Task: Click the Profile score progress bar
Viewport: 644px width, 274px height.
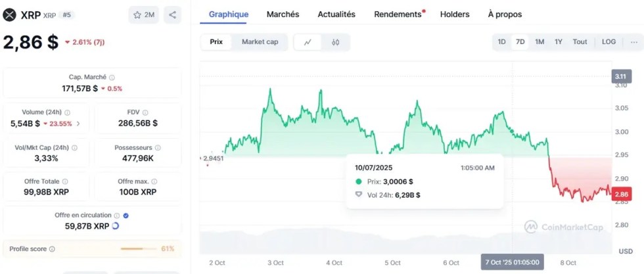Action: tap(141, 249)
